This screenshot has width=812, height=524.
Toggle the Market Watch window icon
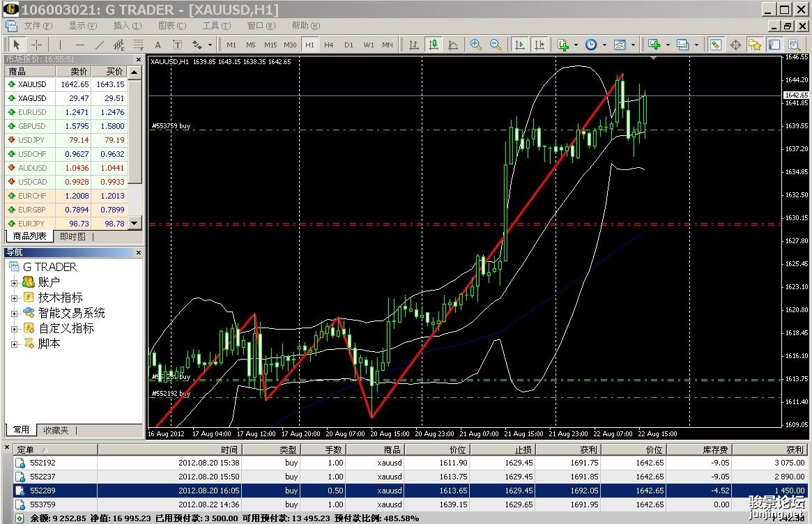point(716,45)
